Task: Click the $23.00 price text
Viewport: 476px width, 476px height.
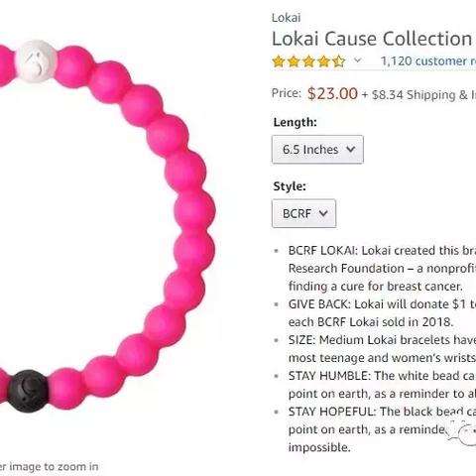Action: point(332,93)
